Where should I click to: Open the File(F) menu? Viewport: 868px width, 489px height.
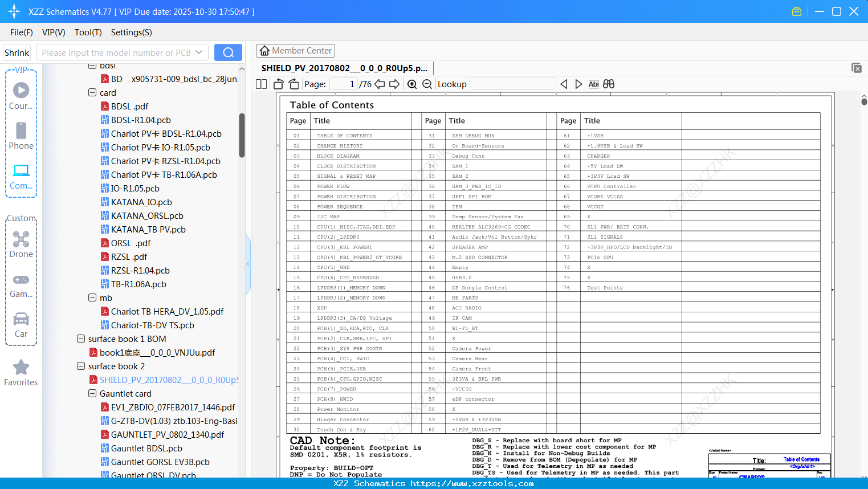(22, 32)
